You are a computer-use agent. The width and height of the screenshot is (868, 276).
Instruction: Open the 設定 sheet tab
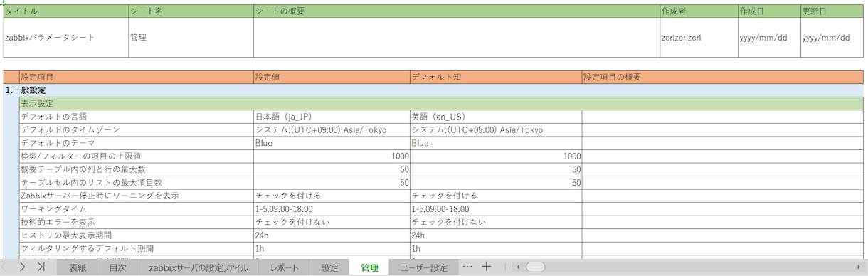click(x=329, y=267)
